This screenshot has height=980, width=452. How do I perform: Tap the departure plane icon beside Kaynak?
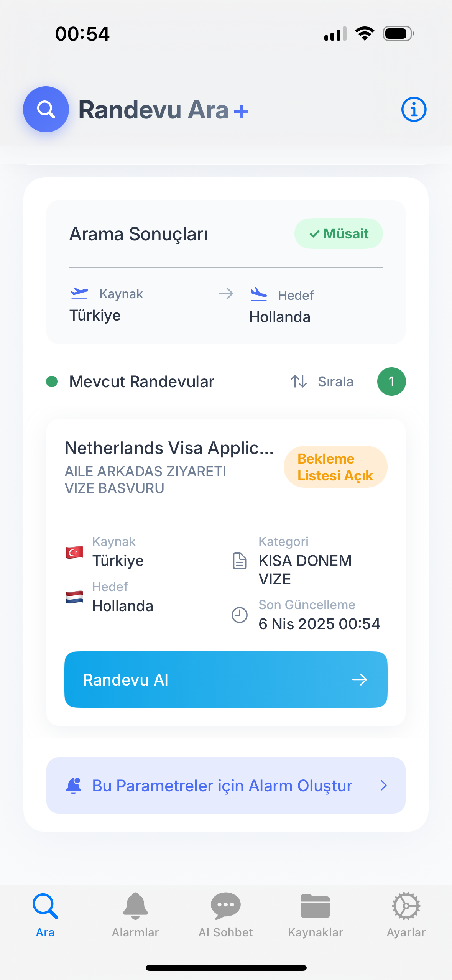click(x=79, y=294)
